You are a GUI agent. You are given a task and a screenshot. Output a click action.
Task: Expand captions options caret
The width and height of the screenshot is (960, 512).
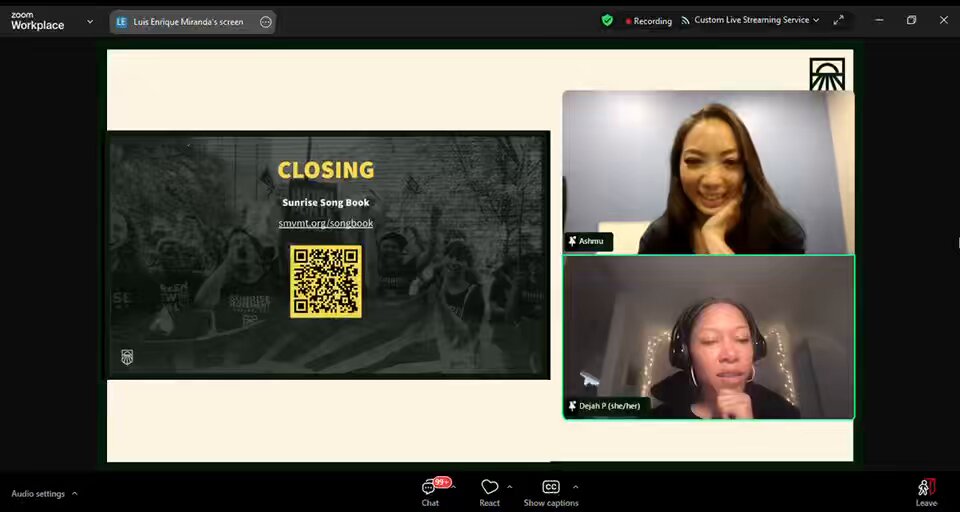tap(575, 487)
